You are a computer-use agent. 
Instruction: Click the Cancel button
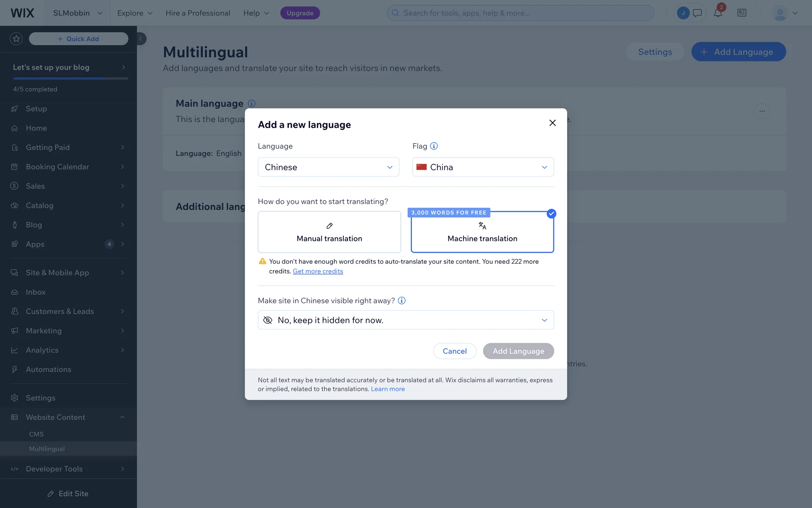[x=455, y=351]
